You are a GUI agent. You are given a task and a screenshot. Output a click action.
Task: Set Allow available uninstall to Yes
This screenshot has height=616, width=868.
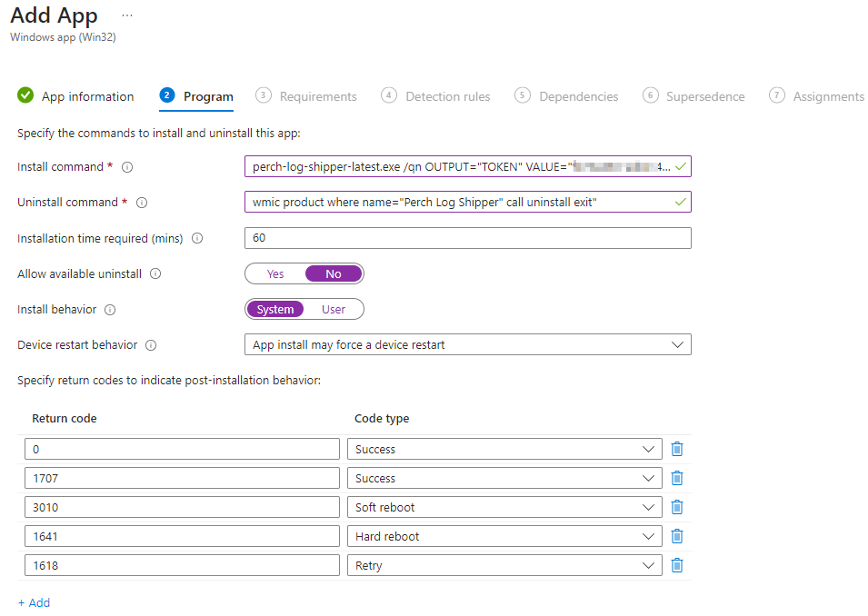[275, 273]
